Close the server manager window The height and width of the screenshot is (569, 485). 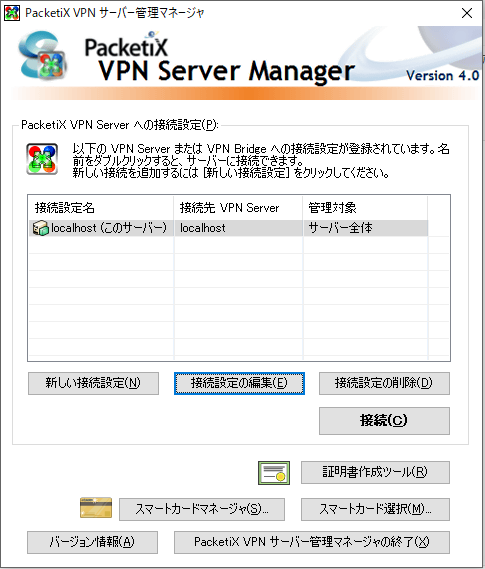[467, 13]
